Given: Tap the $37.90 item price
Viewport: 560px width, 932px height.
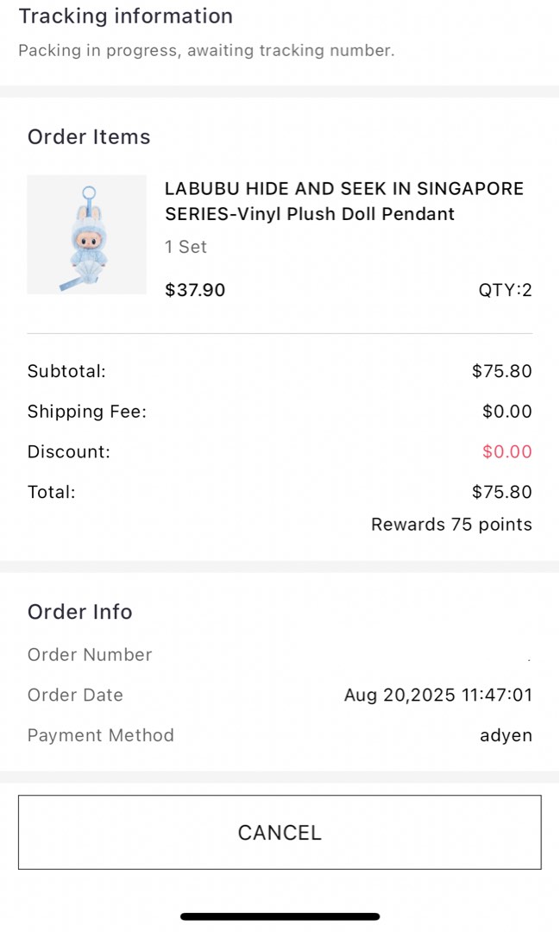Looking at the screenshot, I should pos(195,290).
